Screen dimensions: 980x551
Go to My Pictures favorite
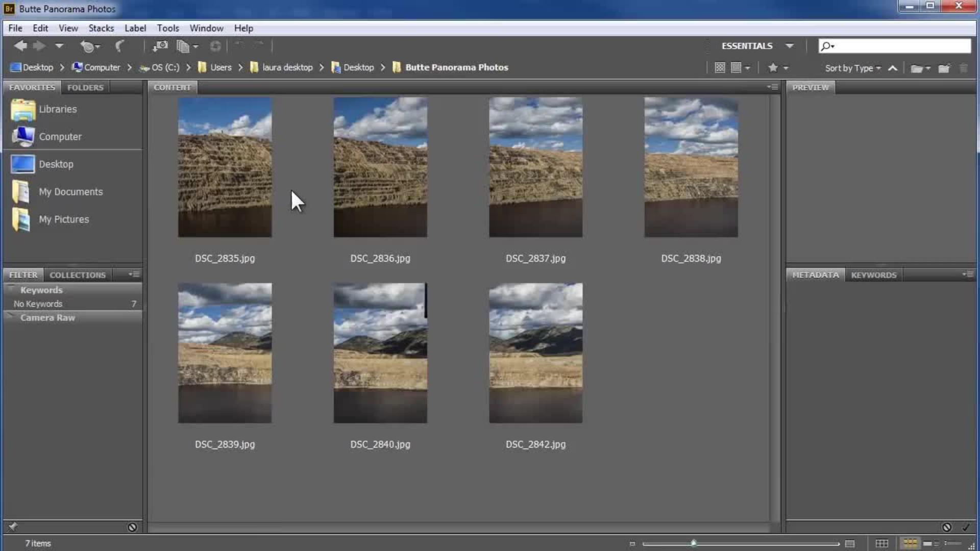click(63, 219)
